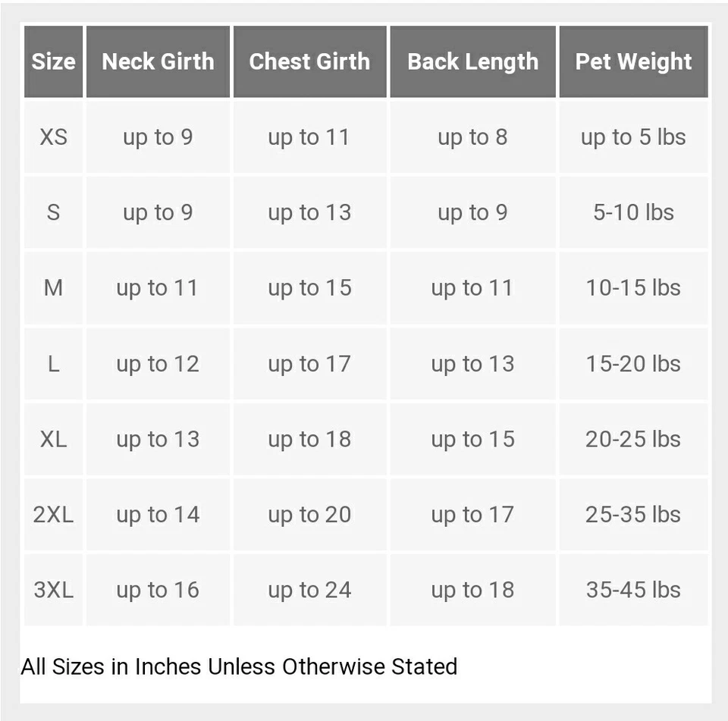Click the 'up to 20' chest girth cell
The width and height of the screenshot is (728, 721).
pos(309,515)
